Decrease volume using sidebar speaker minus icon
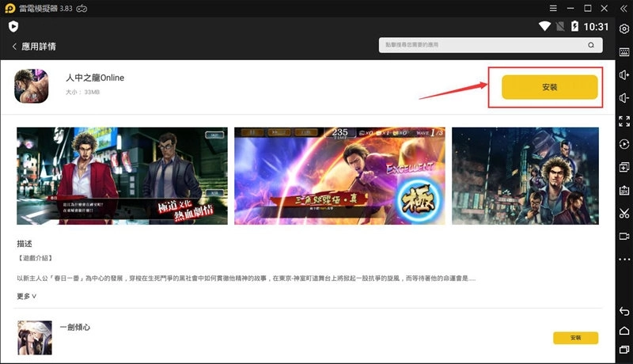Screen dimensions: 633x364 (624, 97)
